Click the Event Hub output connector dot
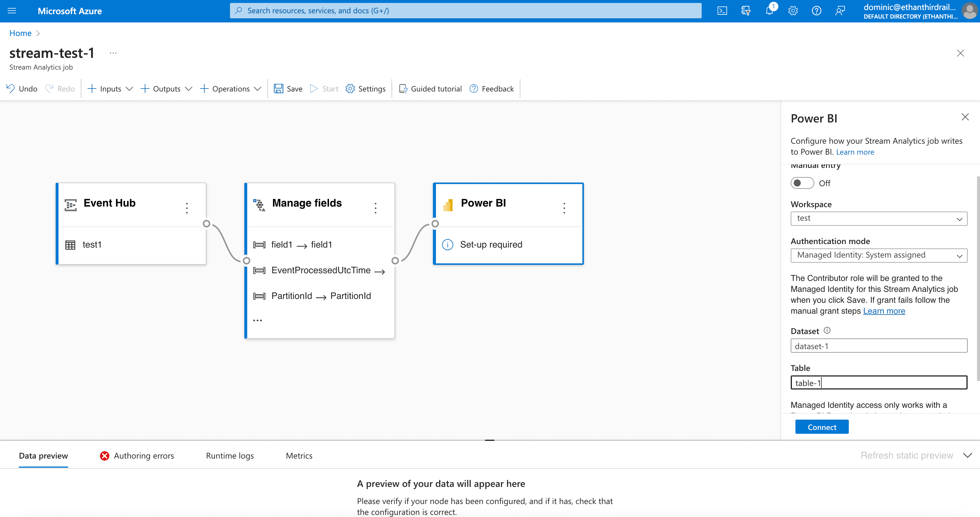 pyautogui.click(x=207, y=223)
